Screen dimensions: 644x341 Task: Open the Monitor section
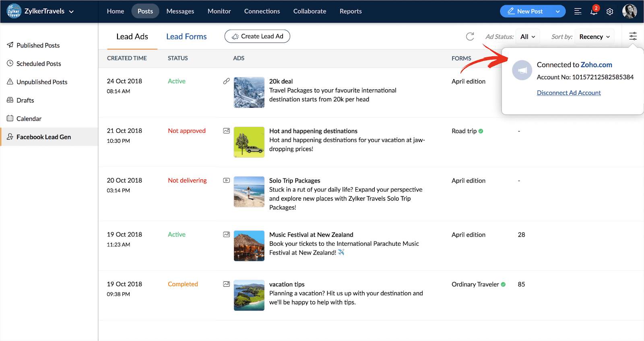(219, 11)
